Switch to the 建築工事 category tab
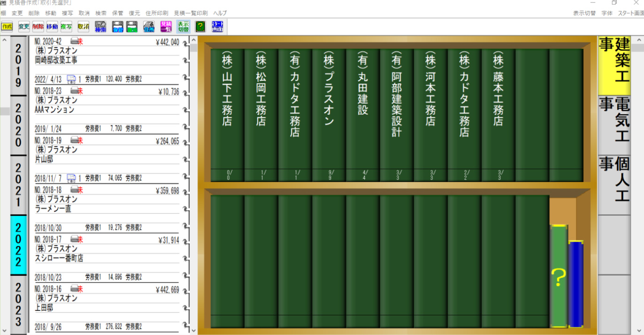This screenshot has width=644, height=335. pyautogui.click(x=614, y=66)
